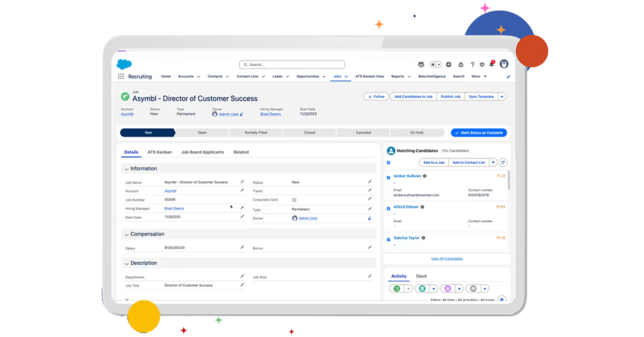Image resolution: width=644 pixels, height=337 pixels.
Task: Edit the Salary $120,000.00 field pencil
Action: [x=242, y=248]
